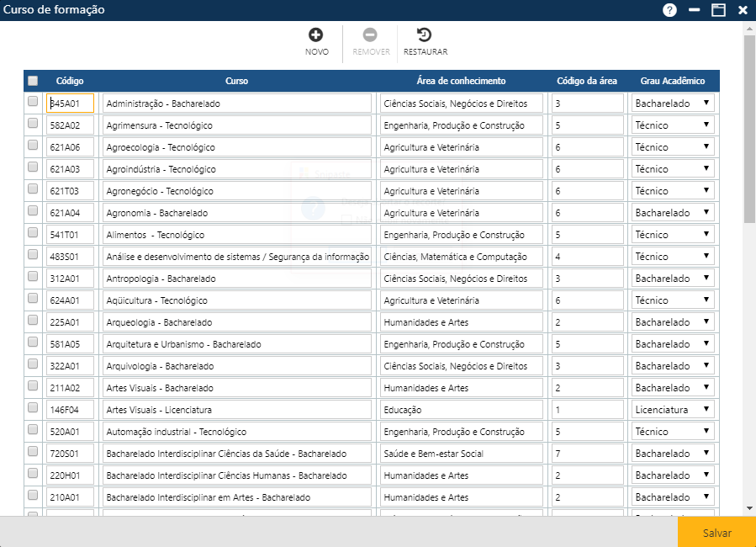Screen dimensions: 756x547
Task: Click area field Saúde e Bem-estar Social
Action: (x=462, y=454)
